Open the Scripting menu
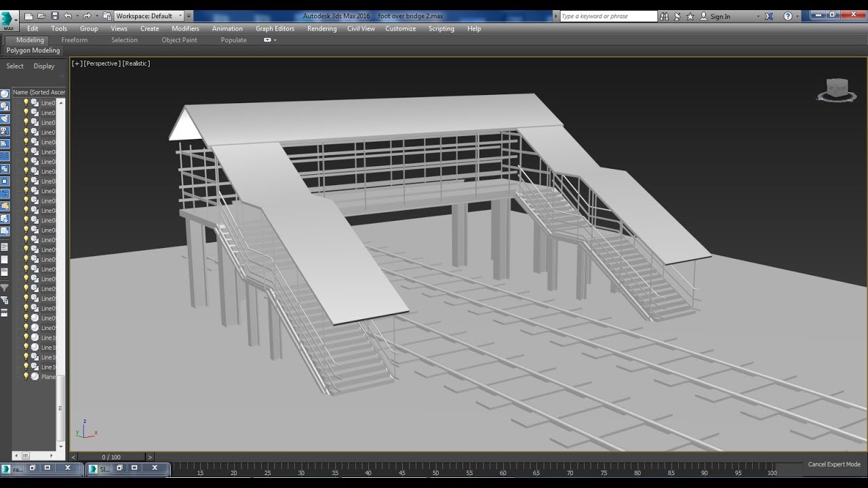 [441, 28]
